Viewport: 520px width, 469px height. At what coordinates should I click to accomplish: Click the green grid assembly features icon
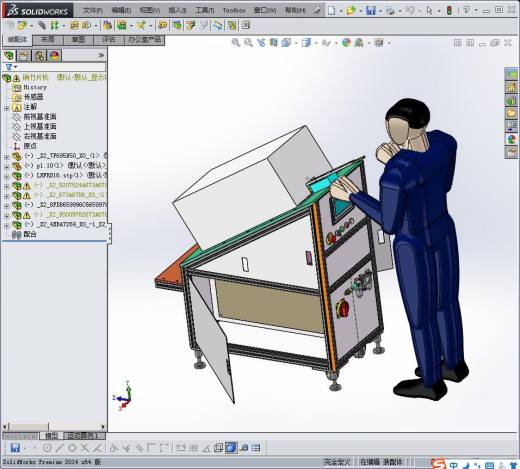tap(122, 25)
